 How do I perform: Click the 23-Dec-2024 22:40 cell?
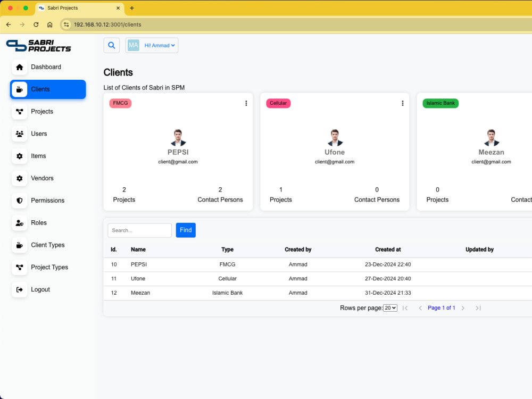(388, 264)
